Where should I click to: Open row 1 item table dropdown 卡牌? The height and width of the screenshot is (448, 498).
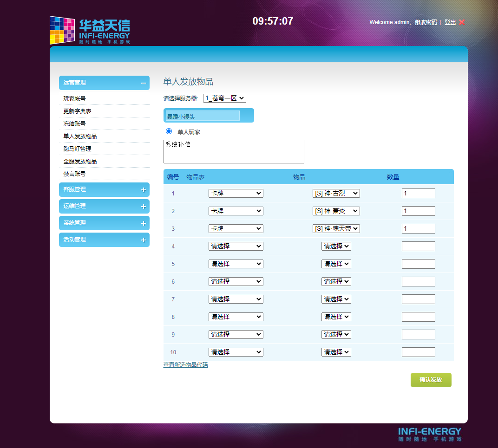coord(236,193)
